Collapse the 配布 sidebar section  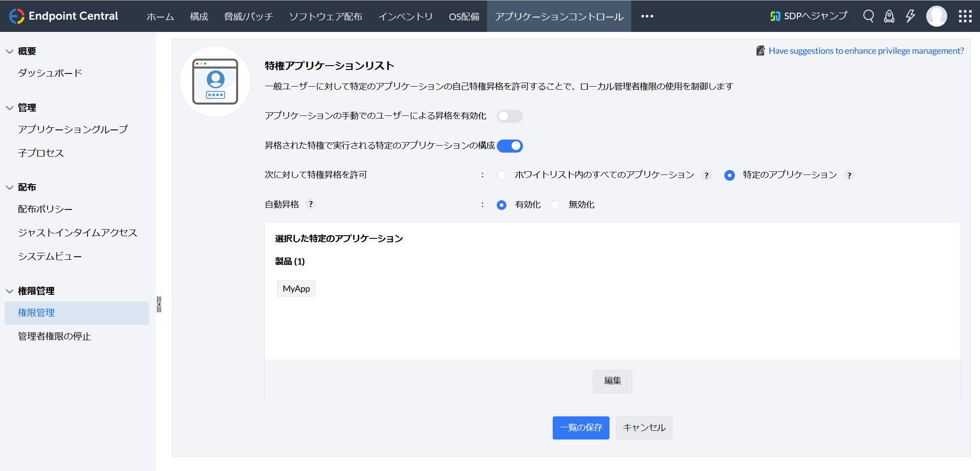(x=10, y=188)
